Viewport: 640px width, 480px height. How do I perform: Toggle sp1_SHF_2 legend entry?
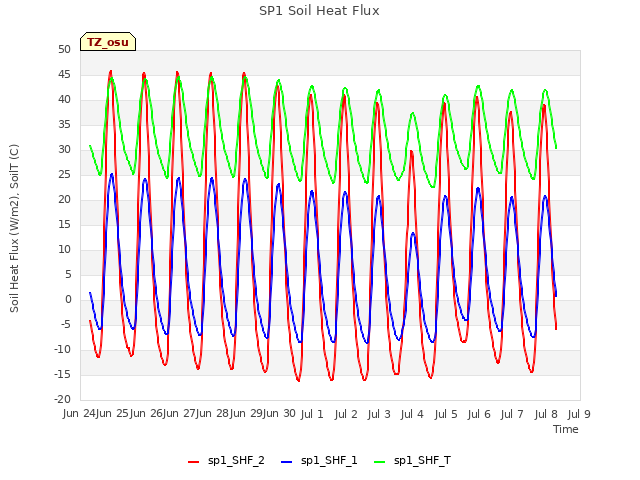pyautogui.click(x=226, y=461)
